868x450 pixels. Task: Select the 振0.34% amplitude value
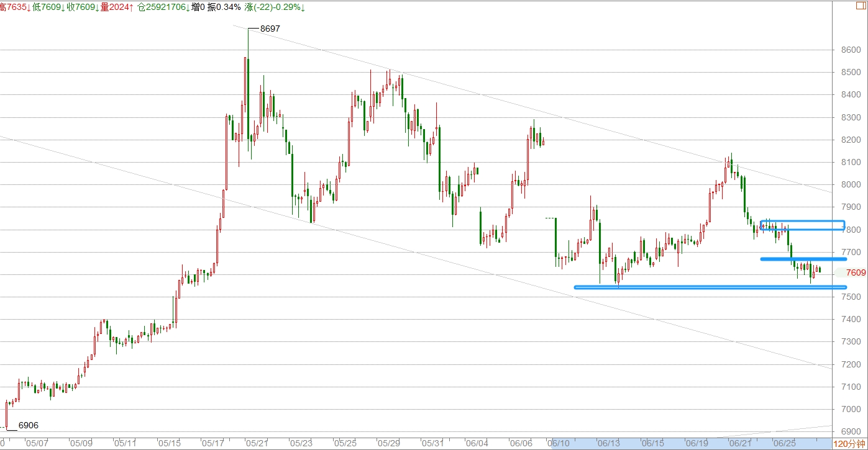coord(224,7)
